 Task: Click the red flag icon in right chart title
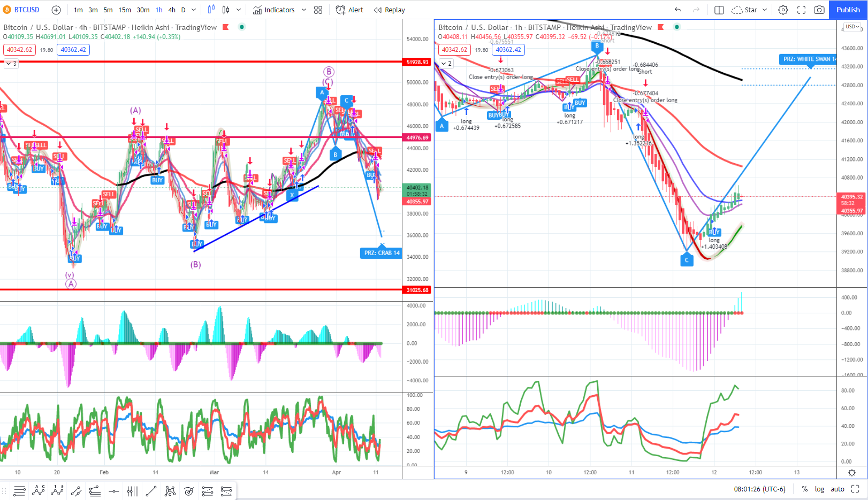(x=661, y=27)
